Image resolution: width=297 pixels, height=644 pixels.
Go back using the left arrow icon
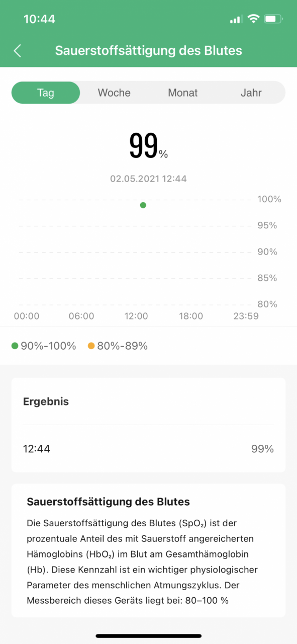(18, 51)
